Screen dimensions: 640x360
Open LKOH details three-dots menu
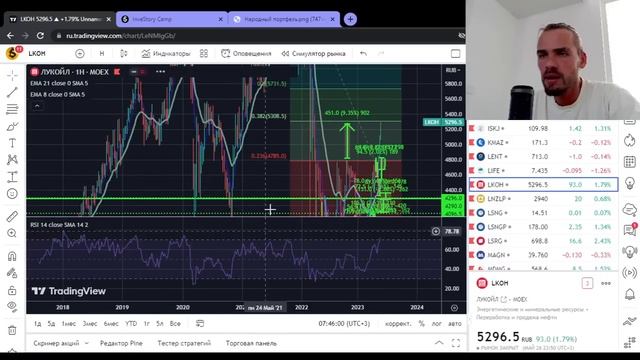click(606, 283)
